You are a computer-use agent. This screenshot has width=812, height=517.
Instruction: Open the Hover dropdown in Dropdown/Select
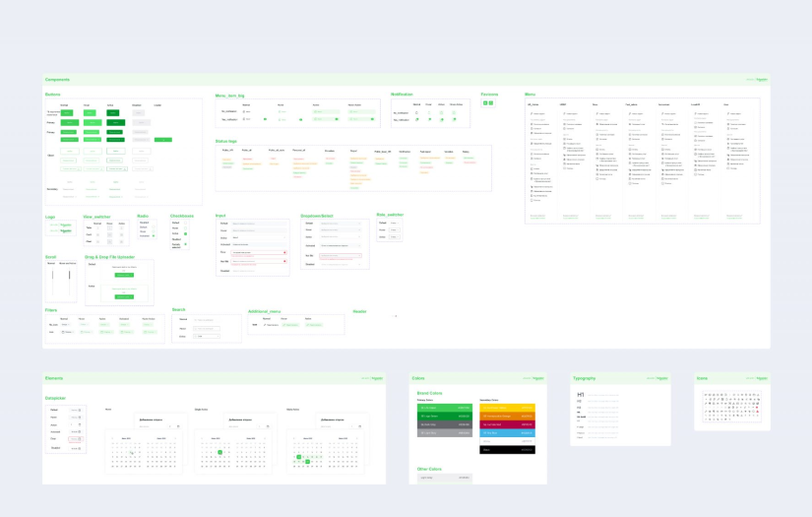[x=341, y=230]
